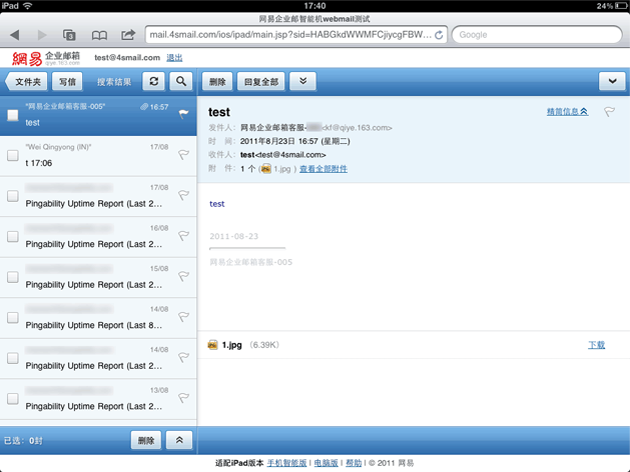Open 'Wei Qingyong (IN)' t 17:06 email
Viewport: 630px width, 472px height.
click(x=98, y=156)
